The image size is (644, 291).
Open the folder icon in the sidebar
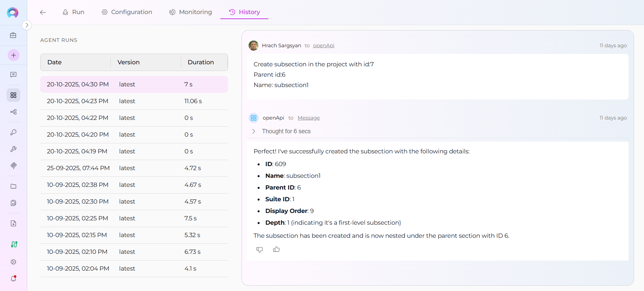(x=13, y=186)
